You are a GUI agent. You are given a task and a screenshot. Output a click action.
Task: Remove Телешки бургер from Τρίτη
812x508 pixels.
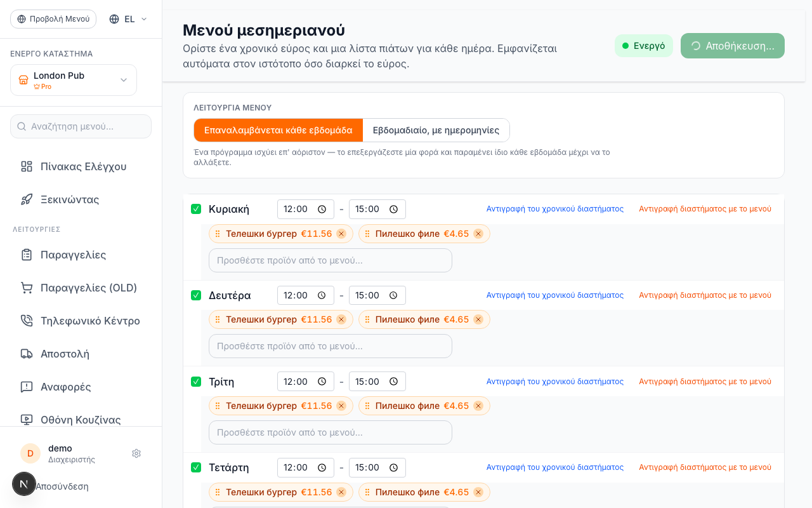[x=341, y=406]
